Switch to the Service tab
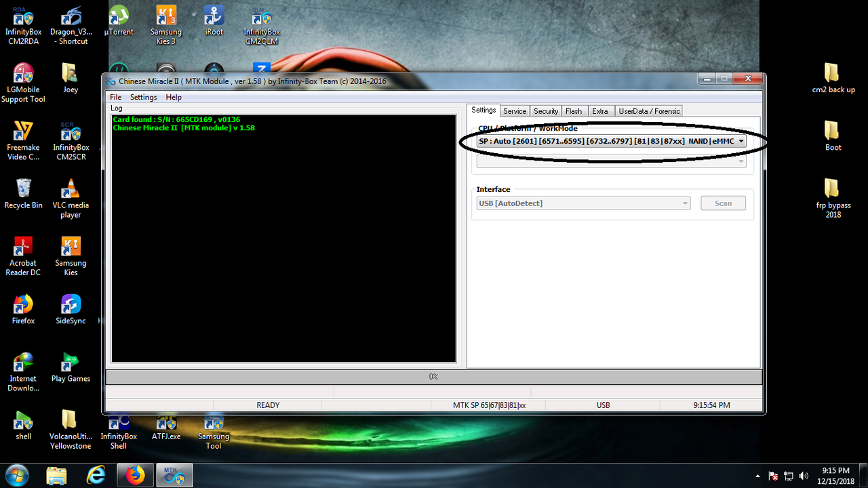 tap(515, 110)
